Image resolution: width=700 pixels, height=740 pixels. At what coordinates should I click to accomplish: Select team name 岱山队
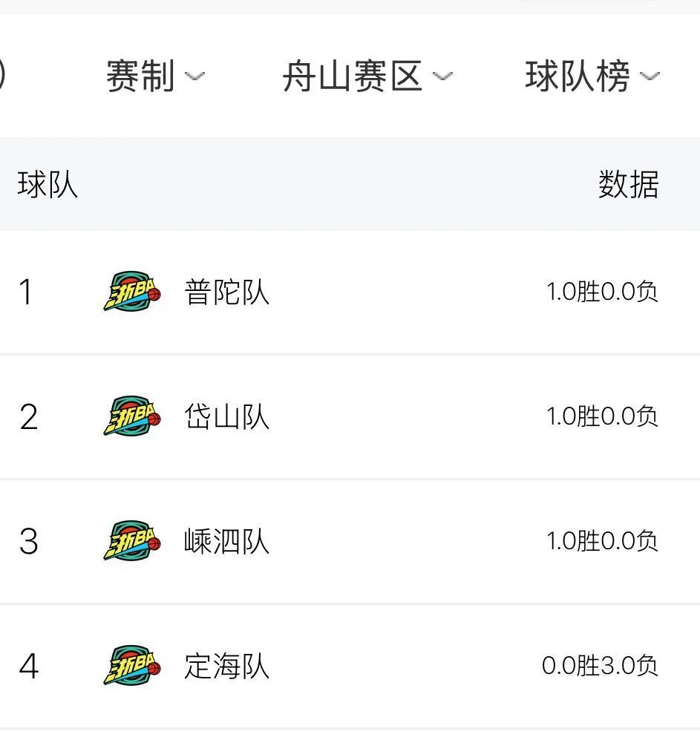(226, 416)
